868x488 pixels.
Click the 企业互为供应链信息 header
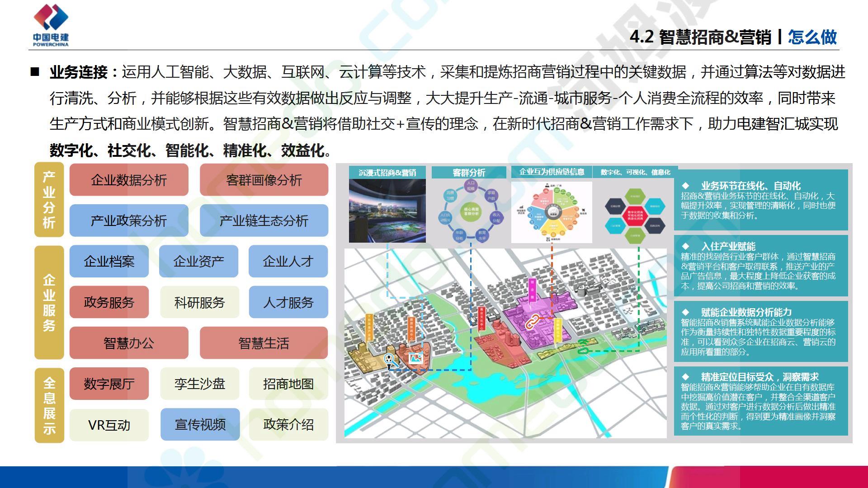click(552, 172)
